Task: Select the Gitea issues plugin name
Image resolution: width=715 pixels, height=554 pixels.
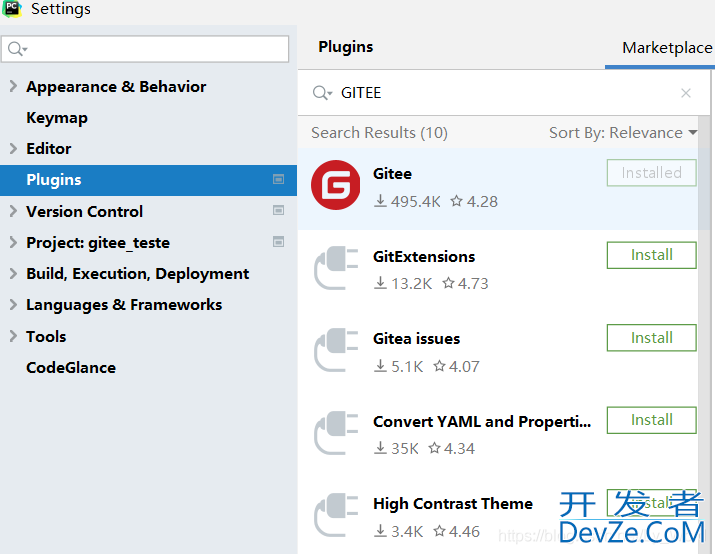Action: 416,339
